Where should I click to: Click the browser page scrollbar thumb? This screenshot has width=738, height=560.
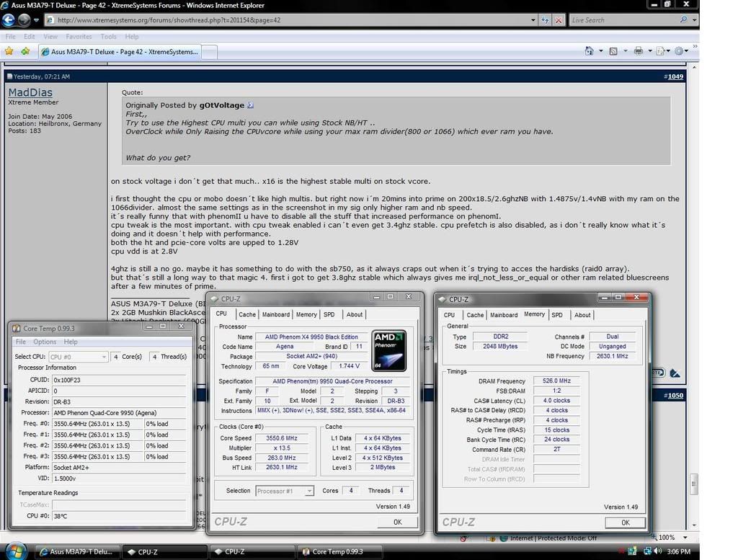point(694,484)
